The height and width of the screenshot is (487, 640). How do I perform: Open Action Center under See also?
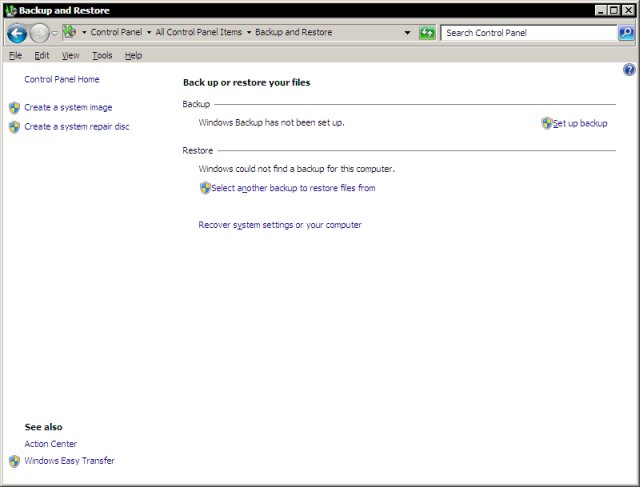pos(50,444)
